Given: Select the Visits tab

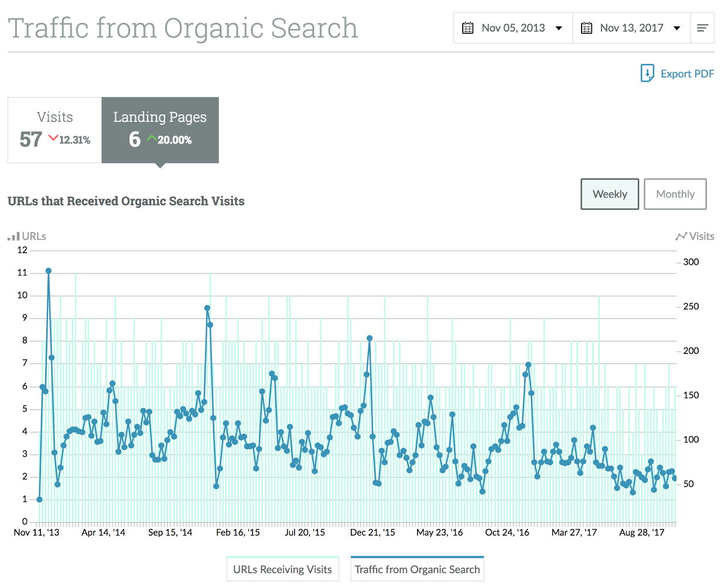Looking at the screenshot, I should 54,130.
